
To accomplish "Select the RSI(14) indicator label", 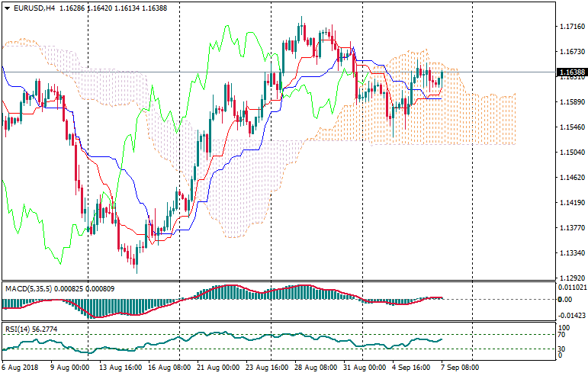I will (x=18, y=329).
